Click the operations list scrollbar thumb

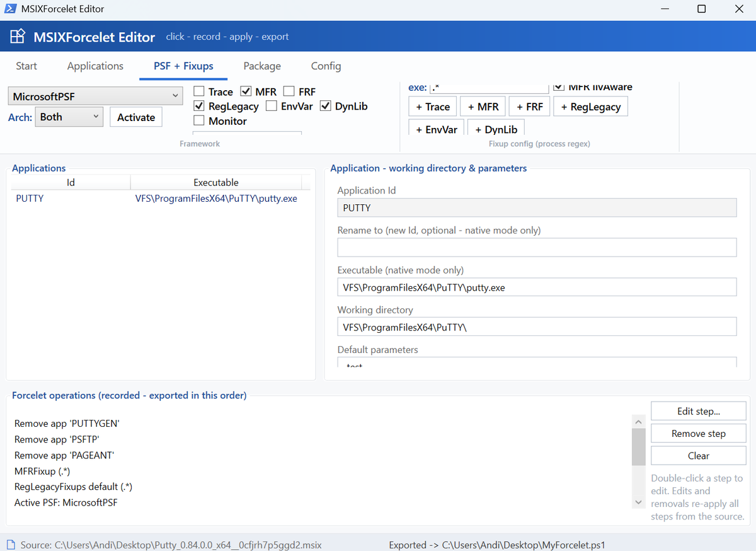click(638, 446)
